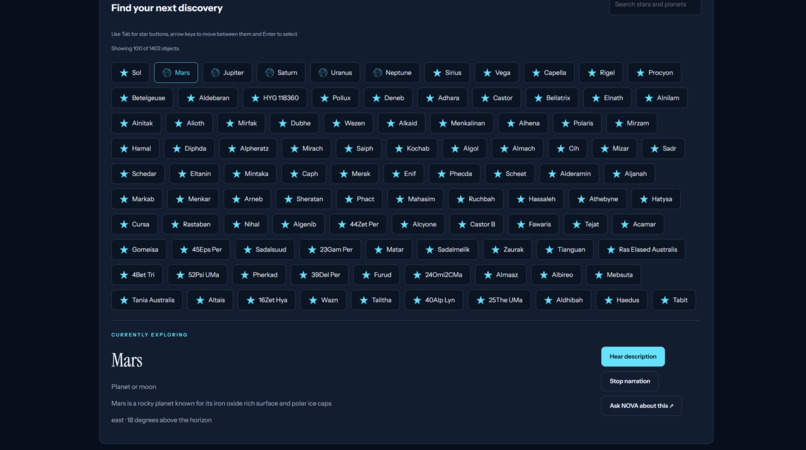Click the Uranus planet icon
The width and height of the screenshot is (806, 450).
click(323, 73)
